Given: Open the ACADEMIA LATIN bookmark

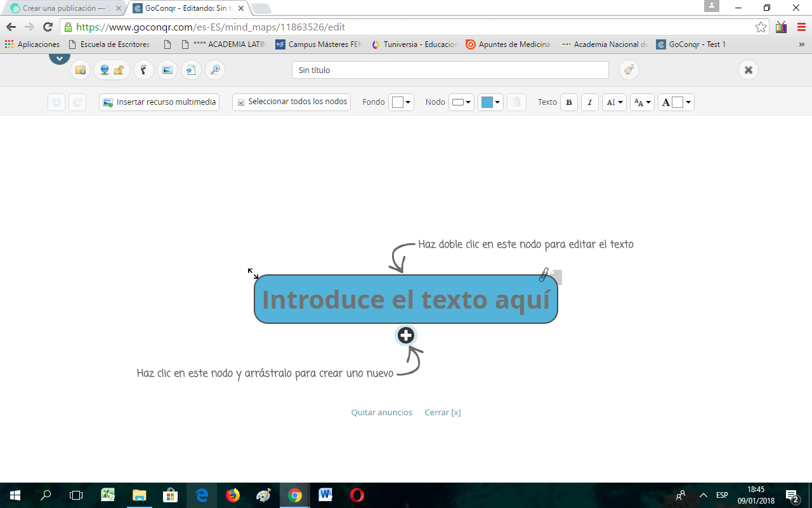Looking at the screenshot, I should (224, 44).
